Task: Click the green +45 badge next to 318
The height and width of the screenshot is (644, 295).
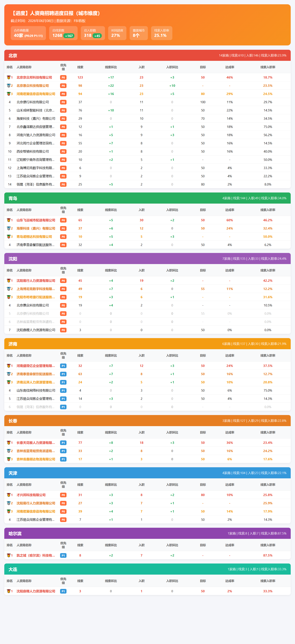Action: pyautogui.click(x=97, y=36)
